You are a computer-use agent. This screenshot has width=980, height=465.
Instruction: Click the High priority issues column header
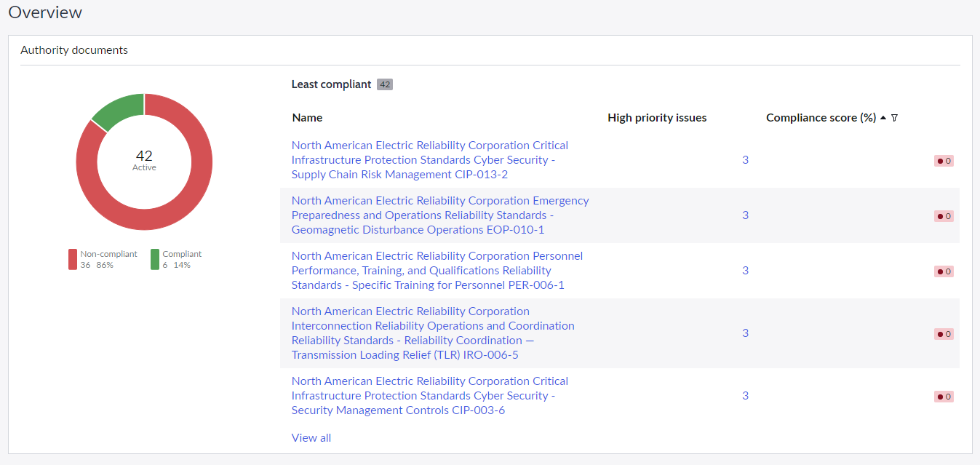pyautogui.click(x=657, y=118)
